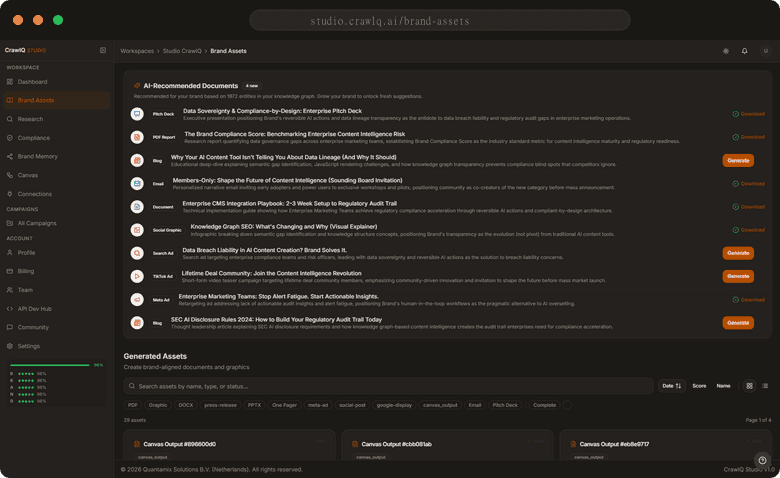This screenshot has height=478, width=780.
Task: Click the All Campaigns icon
Action: 9,223
